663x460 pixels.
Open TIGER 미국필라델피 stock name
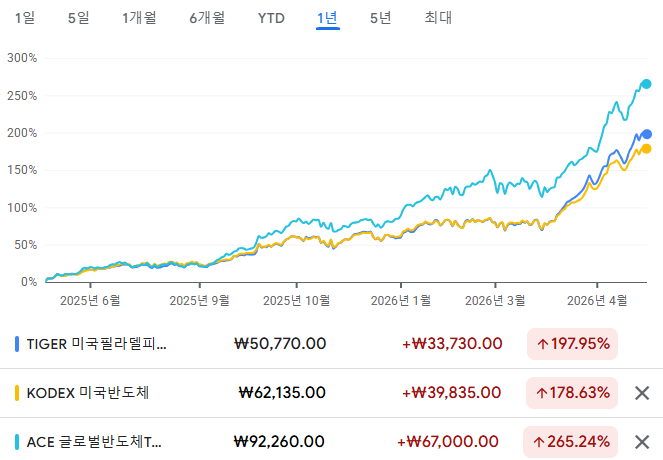tap(97, 344)
